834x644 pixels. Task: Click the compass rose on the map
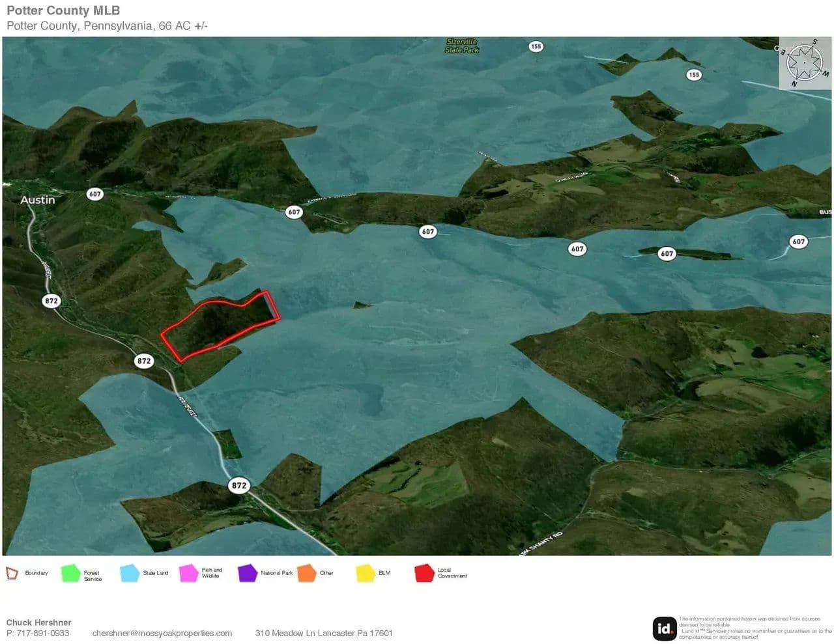pos(805,63)
